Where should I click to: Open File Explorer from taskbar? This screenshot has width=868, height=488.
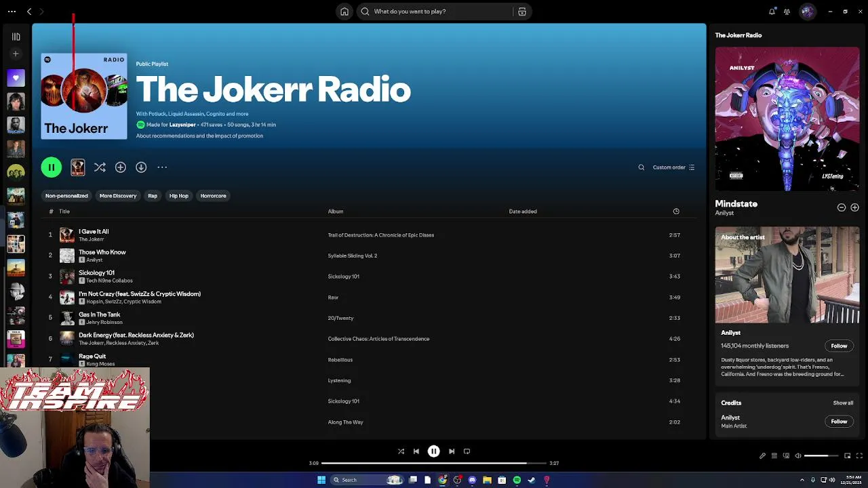(487, 480)
